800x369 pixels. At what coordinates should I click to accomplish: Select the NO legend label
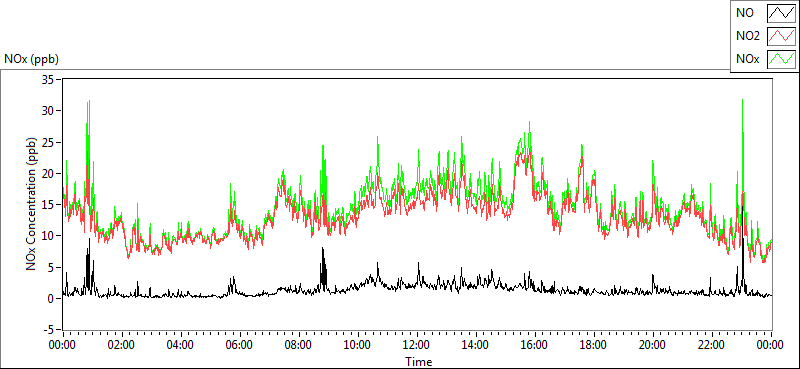tap(745, 14)
